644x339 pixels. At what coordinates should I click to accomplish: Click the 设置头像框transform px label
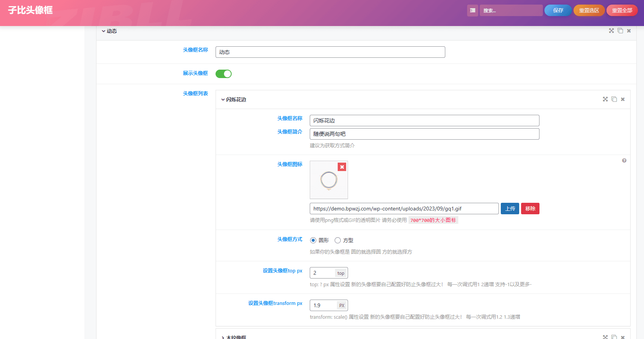(x=275, y=303)
